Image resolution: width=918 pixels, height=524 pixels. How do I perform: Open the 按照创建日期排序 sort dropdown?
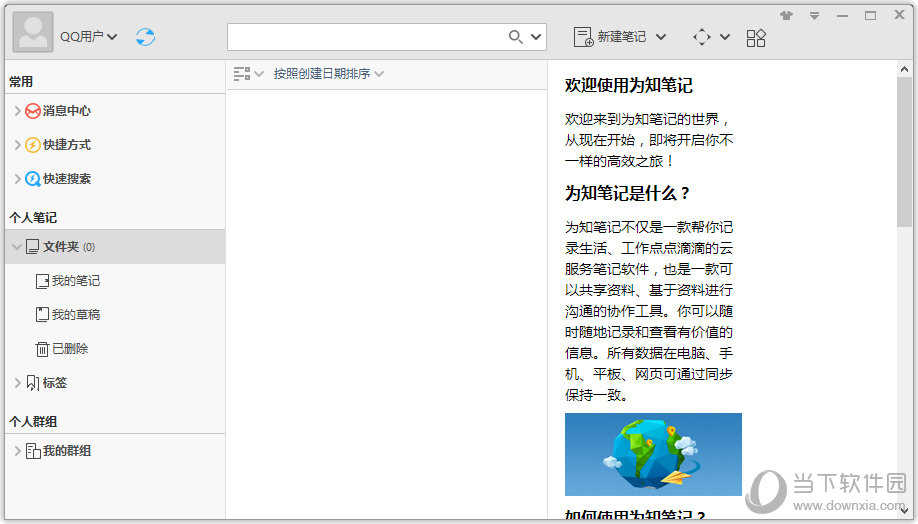328,74
